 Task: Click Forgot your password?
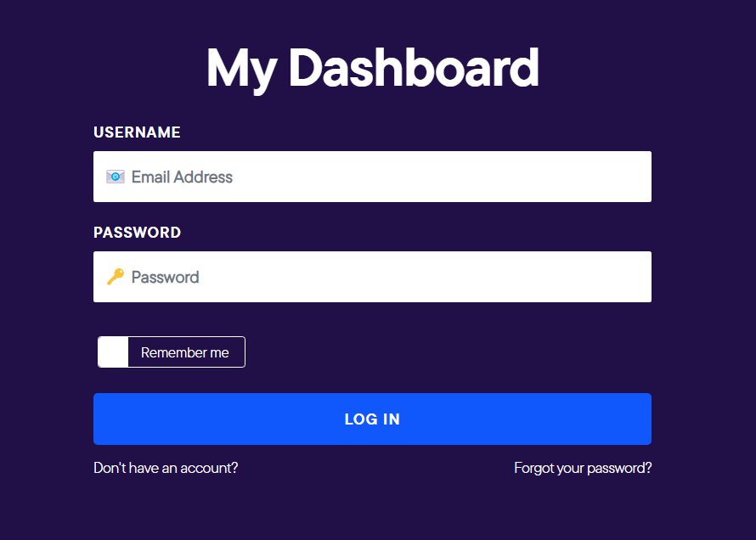coord(583,468)
